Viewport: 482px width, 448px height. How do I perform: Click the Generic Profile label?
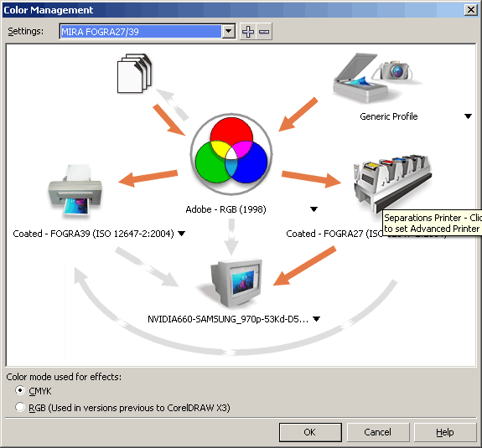tap(389, 116)
